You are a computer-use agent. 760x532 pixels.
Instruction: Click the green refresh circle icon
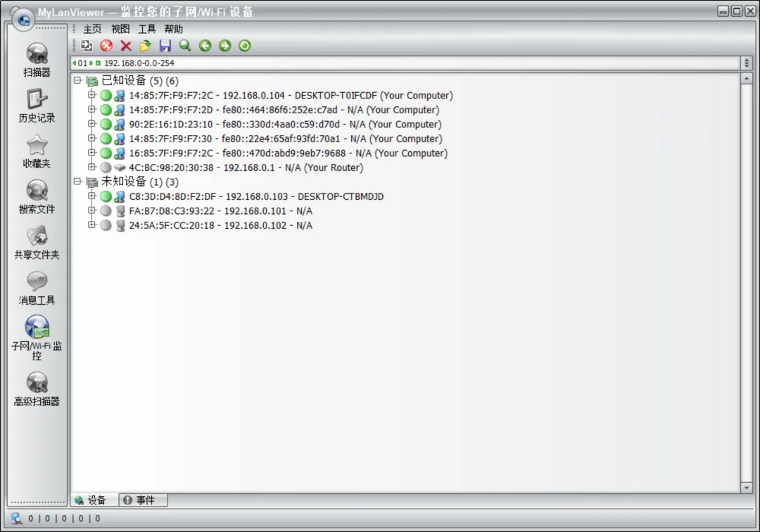coord(245,46)
